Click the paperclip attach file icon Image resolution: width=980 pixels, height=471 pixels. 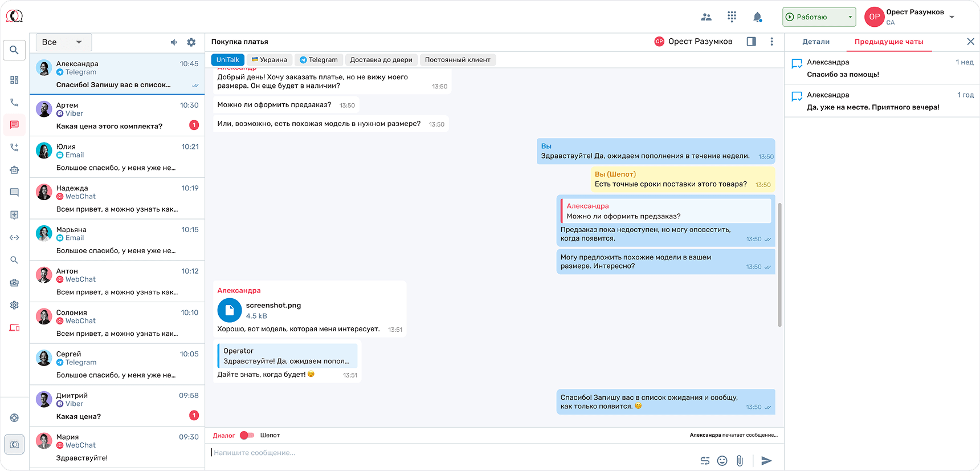click(740, 461)
